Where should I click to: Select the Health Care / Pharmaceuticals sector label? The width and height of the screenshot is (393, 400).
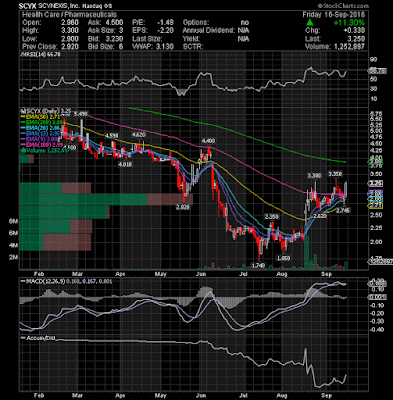coord(69,15)
